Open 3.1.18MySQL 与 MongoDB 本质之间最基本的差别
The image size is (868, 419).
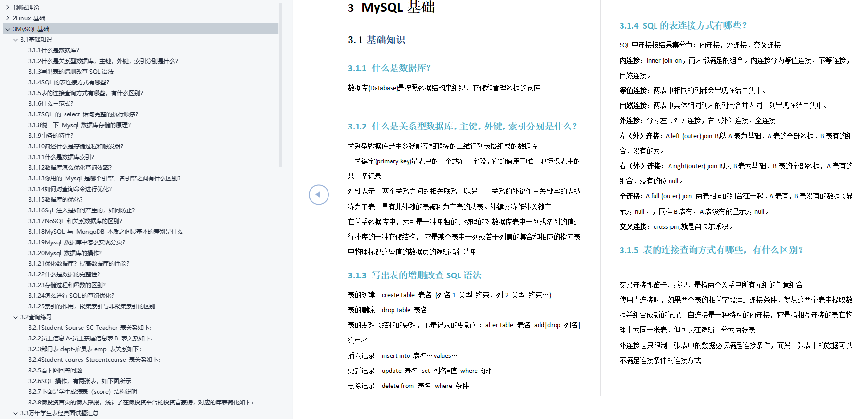[x=105, y=231]
